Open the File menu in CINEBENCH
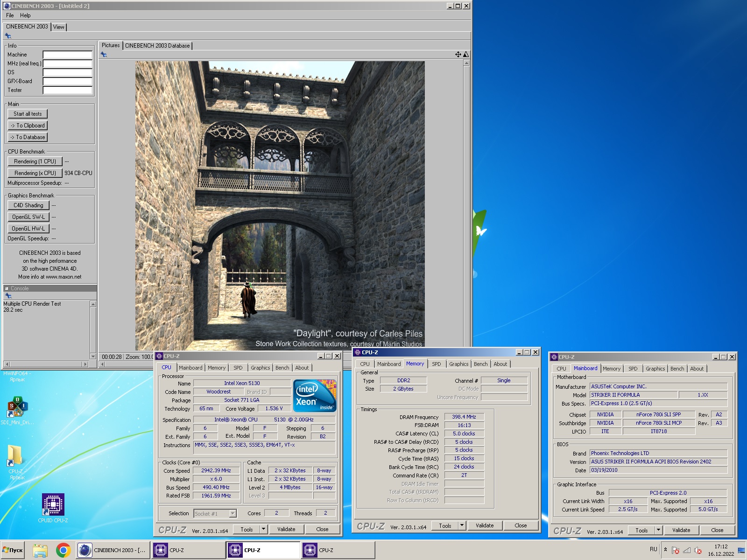Image resolution: width=747 pixels, height=560 pixels. pos(10,15)
